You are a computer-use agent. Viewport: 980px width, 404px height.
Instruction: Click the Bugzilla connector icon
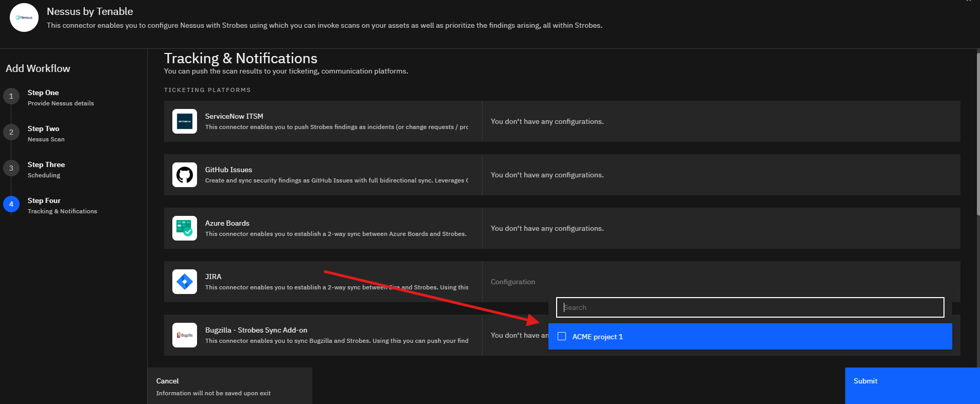pos(185,335)
